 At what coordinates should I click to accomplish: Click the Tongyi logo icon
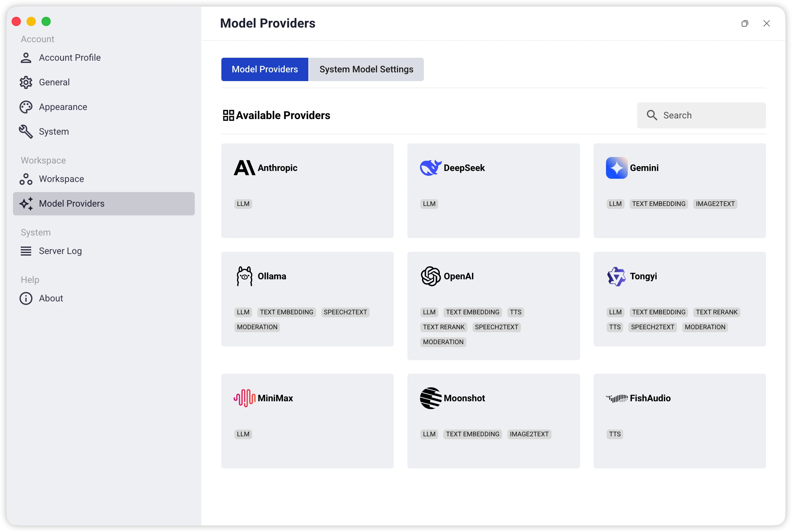click(x=616, y=276)
